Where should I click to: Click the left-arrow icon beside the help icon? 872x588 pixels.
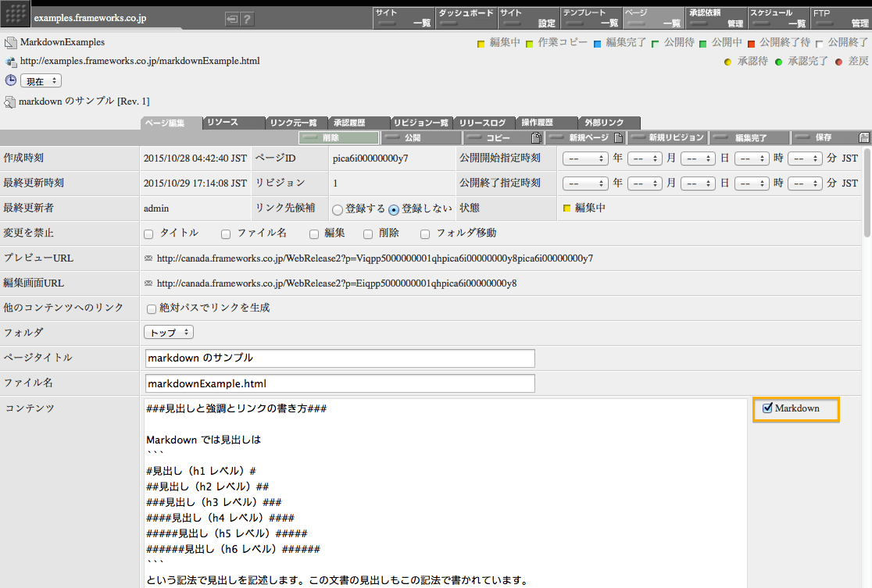[232, 20]
